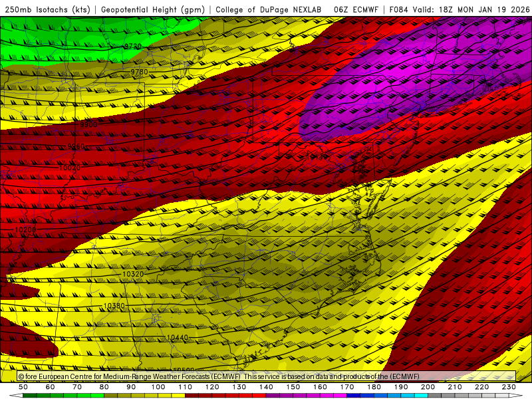Select the dark blue colorbar segment below 170
The image size is (532, 399).
click(354, 396)
